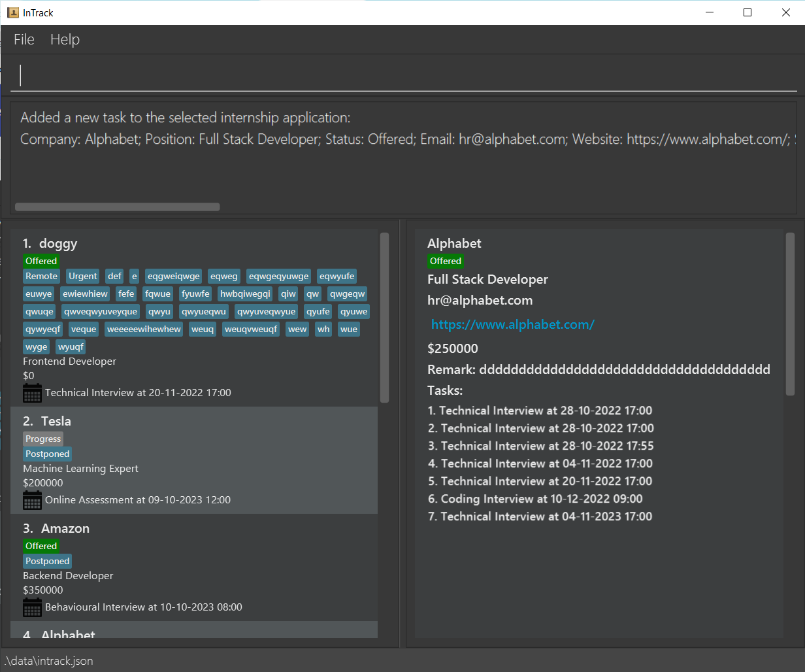
Task: Select task 4 Technical Interview 04-11-2022
Action: click(x=540, y=463)
